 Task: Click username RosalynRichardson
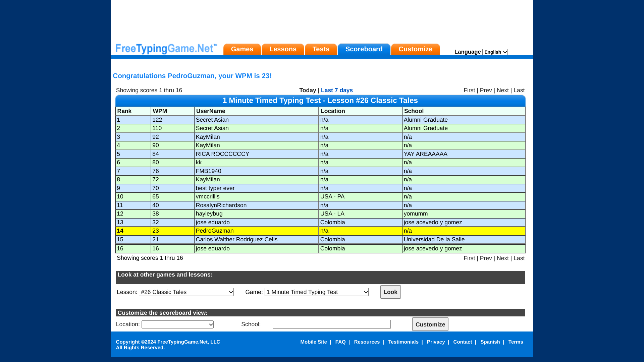coord(221,205)
